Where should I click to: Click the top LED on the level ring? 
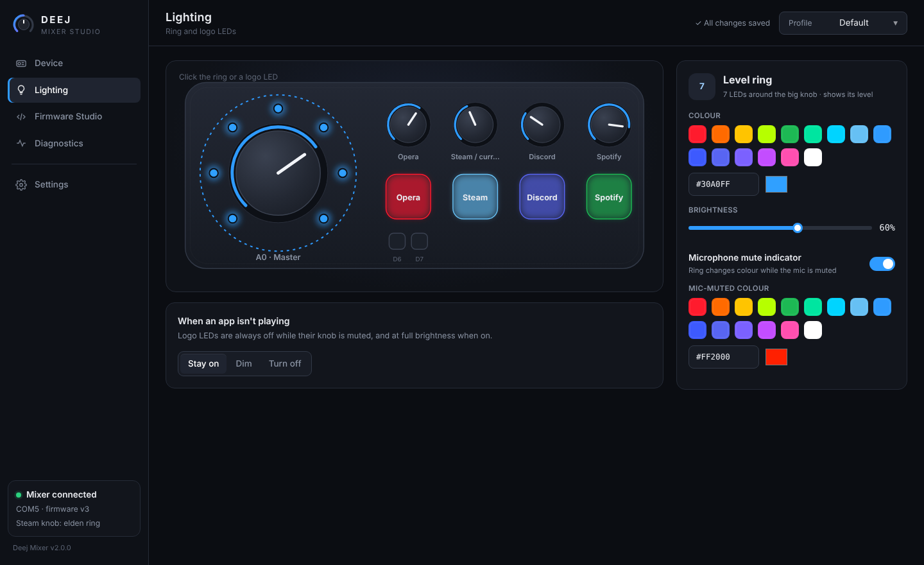[x=278, y=109]
